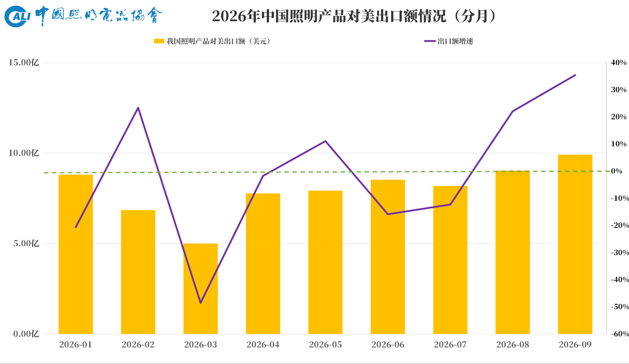Select the 2026-03 line lowest point
The width and height of the screenshot is (629, 364).
201,303
